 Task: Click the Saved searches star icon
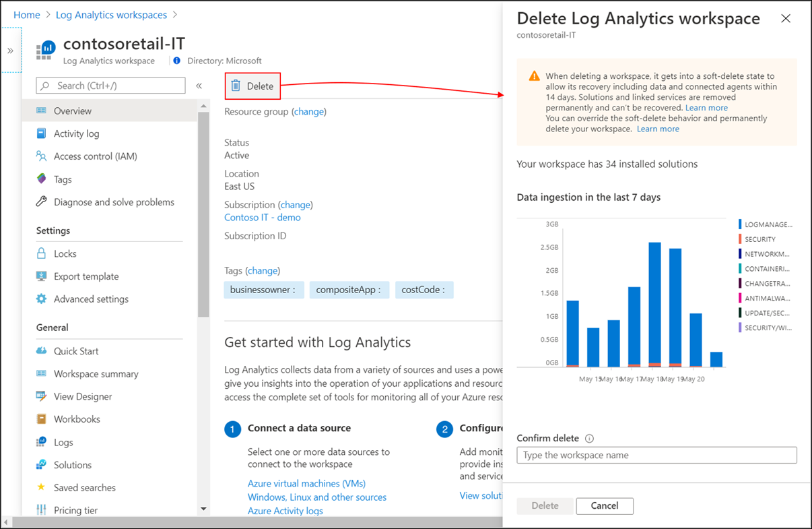point(42,487)
